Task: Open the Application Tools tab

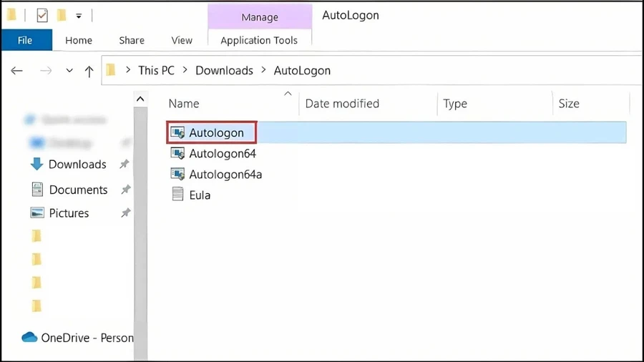Action: click(x=259, y=40)
